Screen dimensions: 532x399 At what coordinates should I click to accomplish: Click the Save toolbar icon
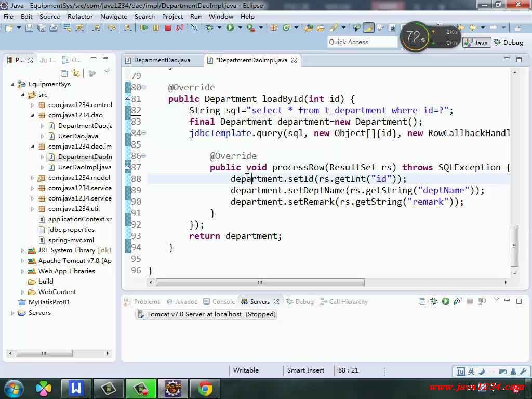(x=29, y=28)
